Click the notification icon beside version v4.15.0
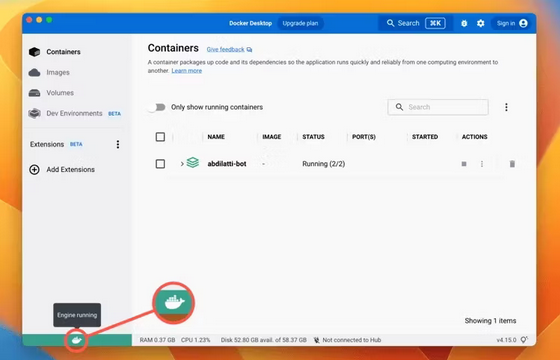The width and height of the screenshot is (560, 360). 524,340
